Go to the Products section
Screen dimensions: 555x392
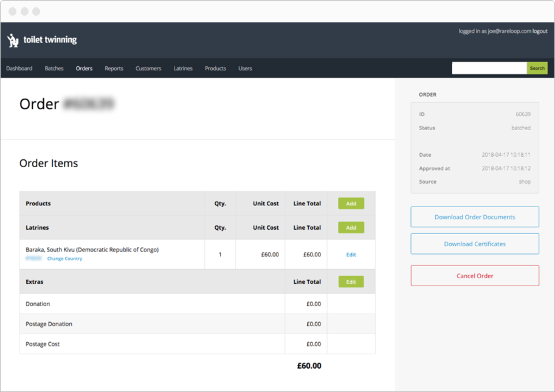point(215,68)
